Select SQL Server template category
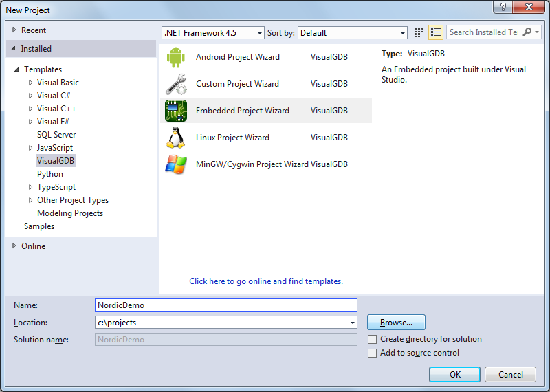Screen dimensions: 550x392 (56, 135)
